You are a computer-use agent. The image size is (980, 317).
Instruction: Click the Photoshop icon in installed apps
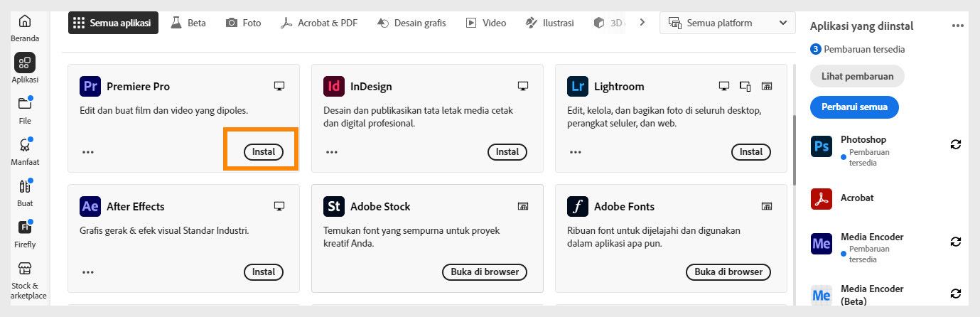click(x=822, y=146)
